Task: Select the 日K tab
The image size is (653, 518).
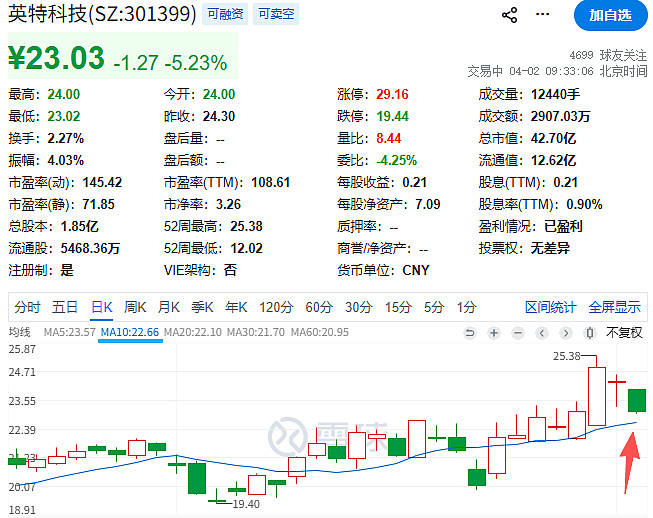Action: point(102,307)
